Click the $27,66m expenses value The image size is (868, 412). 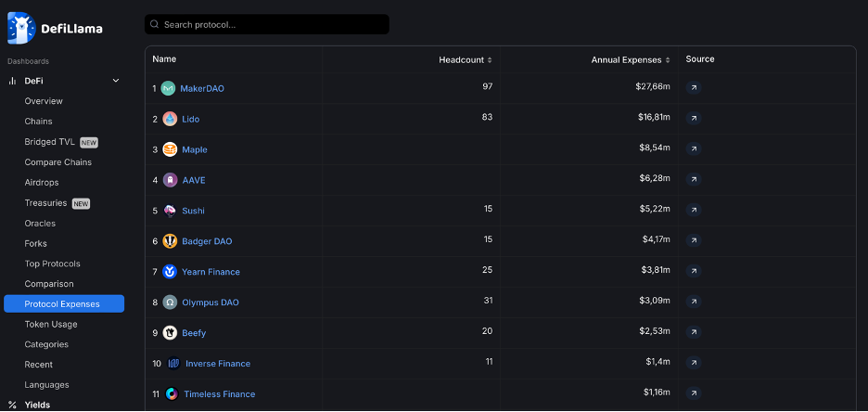(x=653, y=87)
